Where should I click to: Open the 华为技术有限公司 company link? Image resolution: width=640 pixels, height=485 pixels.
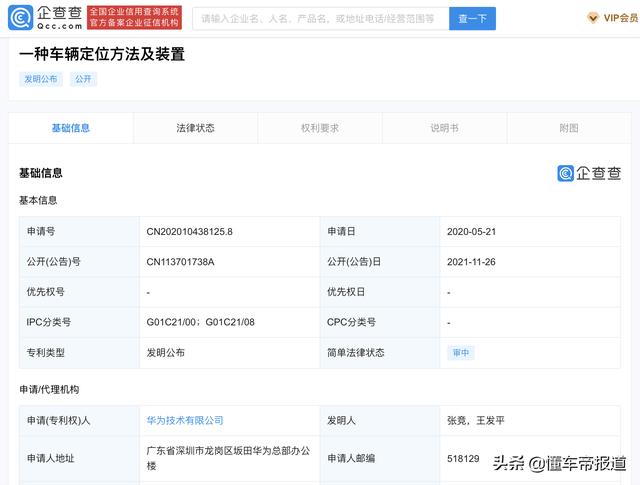click(185, 420)
